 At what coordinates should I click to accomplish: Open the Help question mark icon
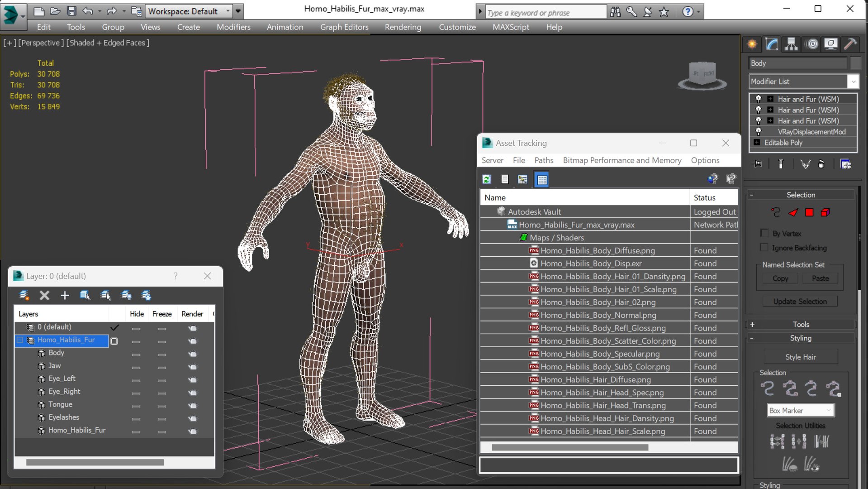pos(688,12)
